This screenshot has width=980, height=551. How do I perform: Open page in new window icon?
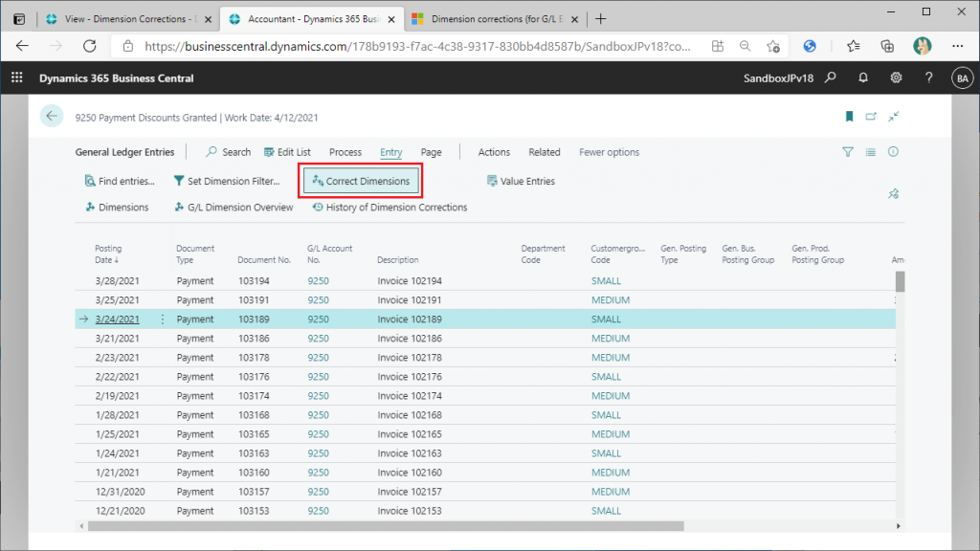(871, 116)
